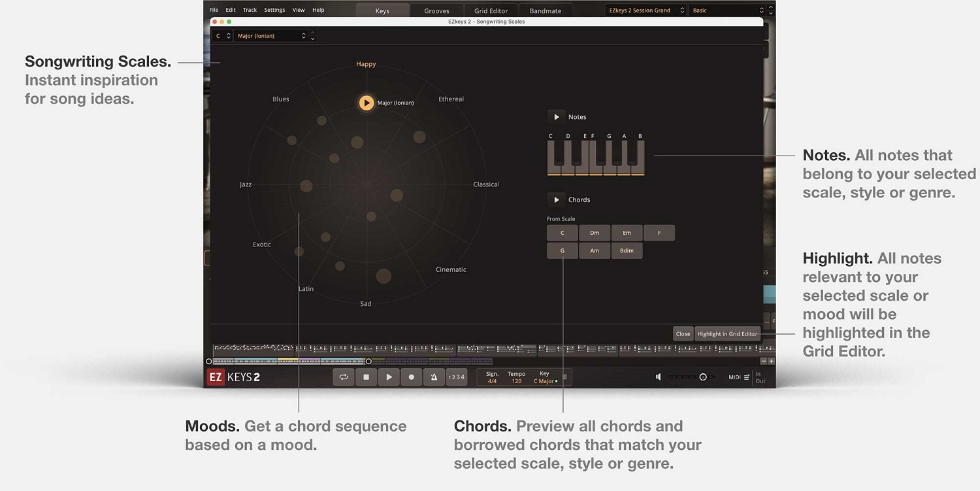Click the EZ Keys 2 logo

pos(233,377)
